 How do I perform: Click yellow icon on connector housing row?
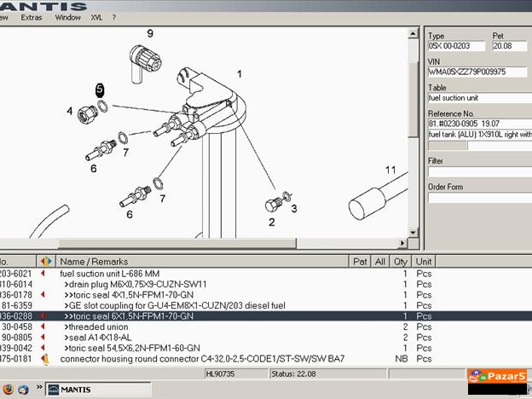pyautogui.click(x=44, y=359)
